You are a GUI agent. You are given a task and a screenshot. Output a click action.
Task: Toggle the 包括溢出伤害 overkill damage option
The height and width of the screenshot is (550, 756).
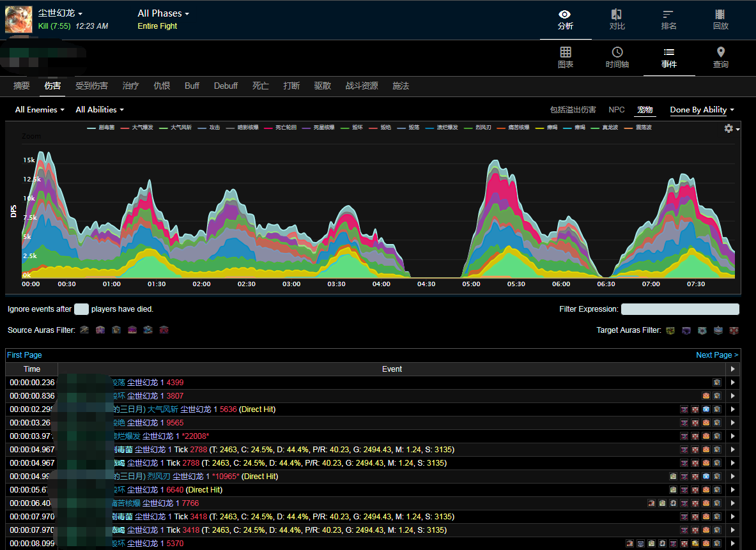click(x=573, y=110)
